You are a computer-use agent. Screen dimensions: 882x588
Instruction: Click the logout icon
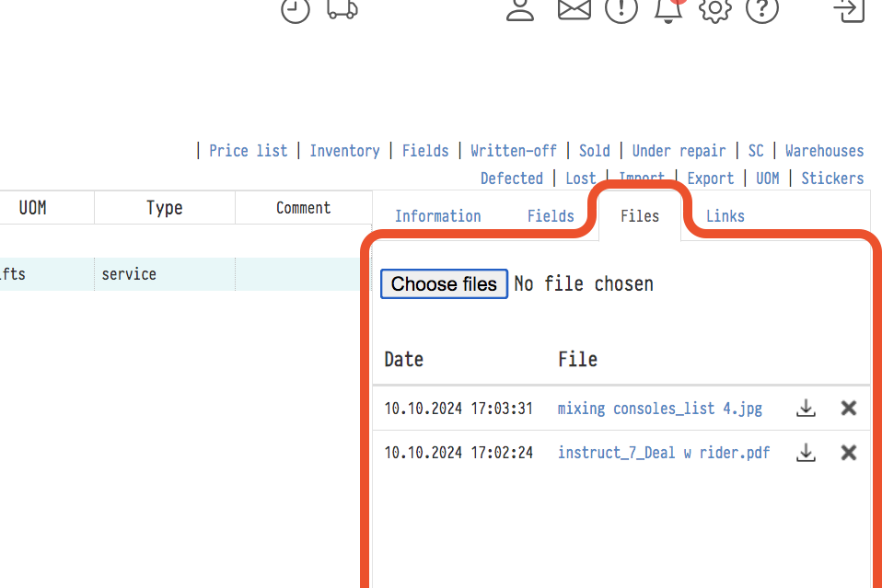(849, 9)
